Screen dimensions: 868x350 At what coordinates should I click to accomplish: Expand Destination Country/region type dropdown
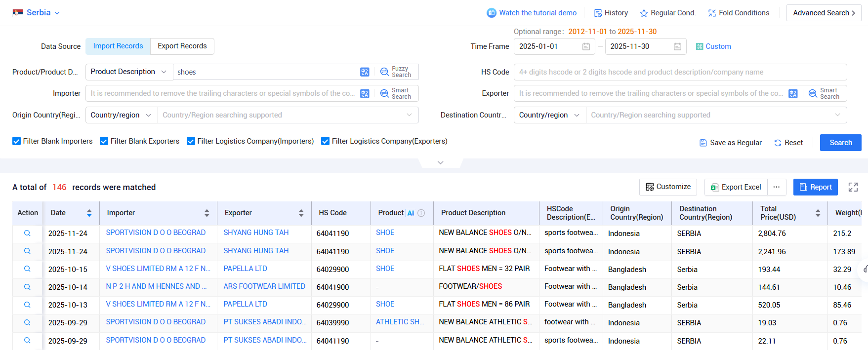[549, 115]
